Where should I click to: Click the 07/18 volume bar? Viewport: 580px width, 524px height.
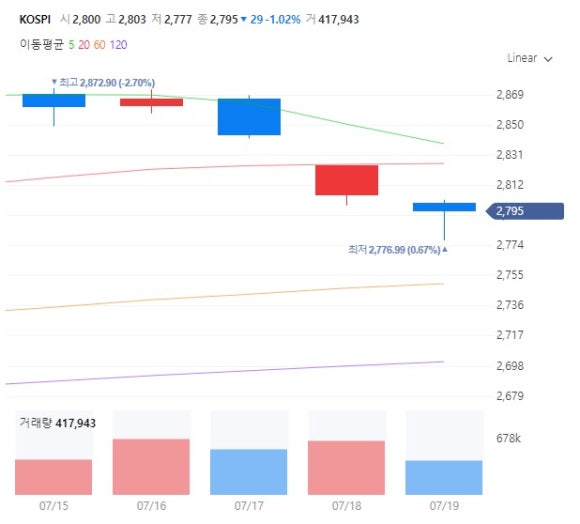click(346, 468)
